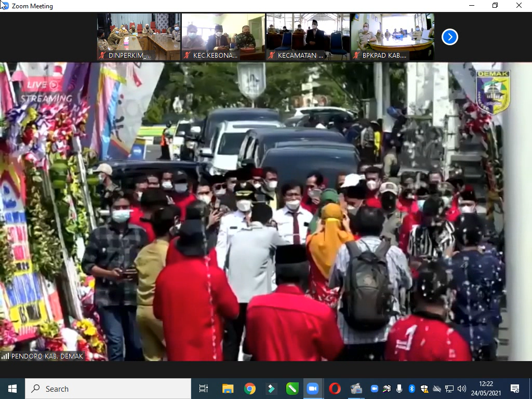Click the microphone tray icon
This screenshot has width=532, height=399.
coord(399,389)
